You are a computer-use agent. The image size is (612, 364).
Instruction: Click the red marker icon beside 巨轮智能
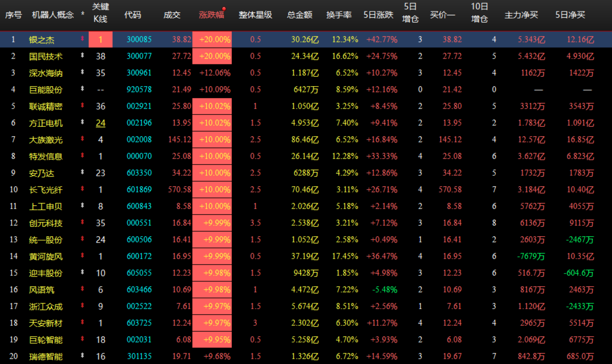click(x=82, y=339)
